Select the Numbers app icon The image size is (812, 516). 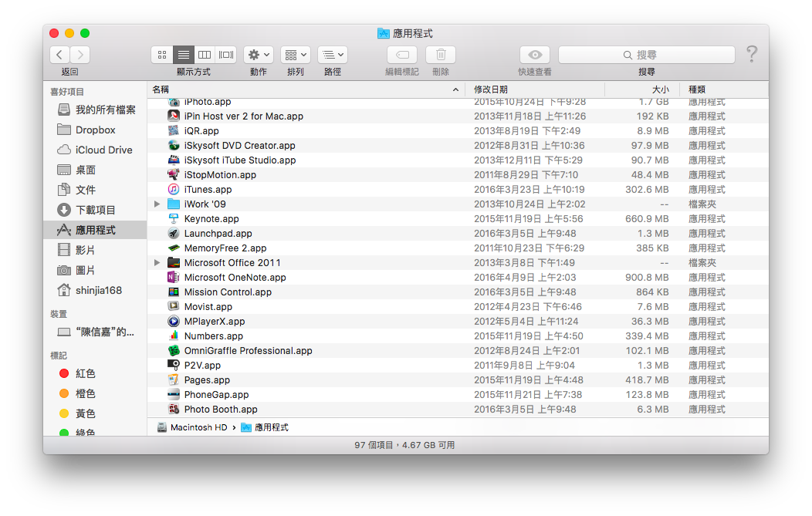click(174, 336)
